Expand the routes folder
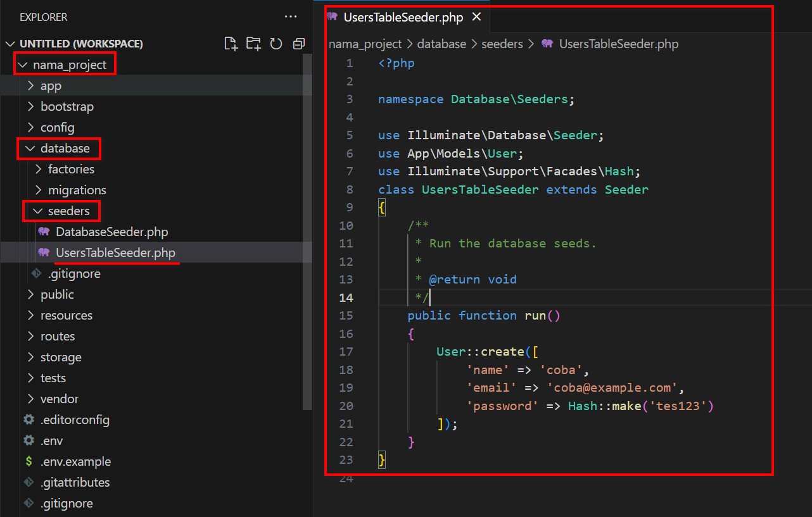The image size is (812, 517). [31, 336]
